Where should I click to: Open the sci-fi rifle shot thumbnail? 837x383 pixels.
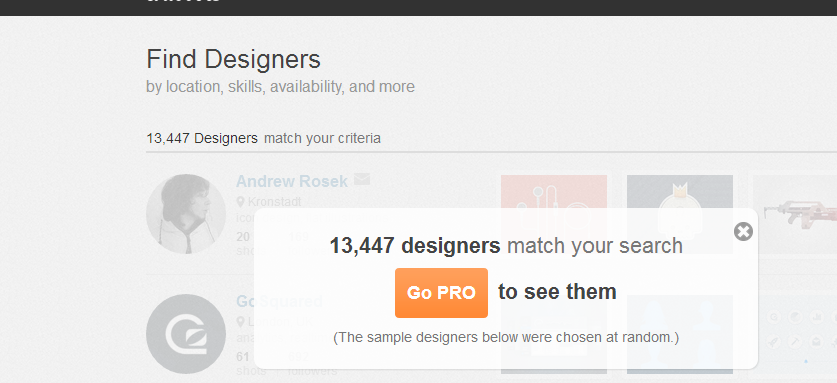click(x=795, y=214)
